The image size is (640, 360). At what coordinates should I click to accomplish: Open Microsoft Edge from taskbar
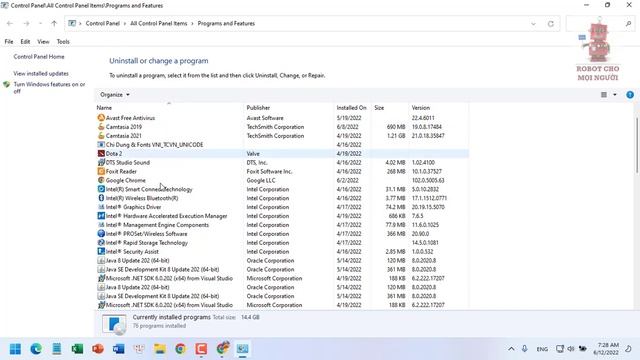(36, 349)
